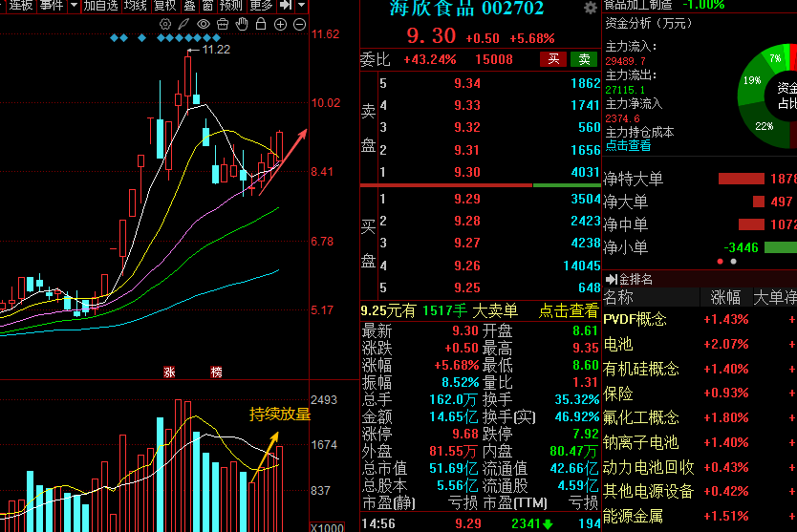The height and width of the screenshot is (532, 797).
Task: Select the white pagination dot under 净小单
Action: pos(733,262)
